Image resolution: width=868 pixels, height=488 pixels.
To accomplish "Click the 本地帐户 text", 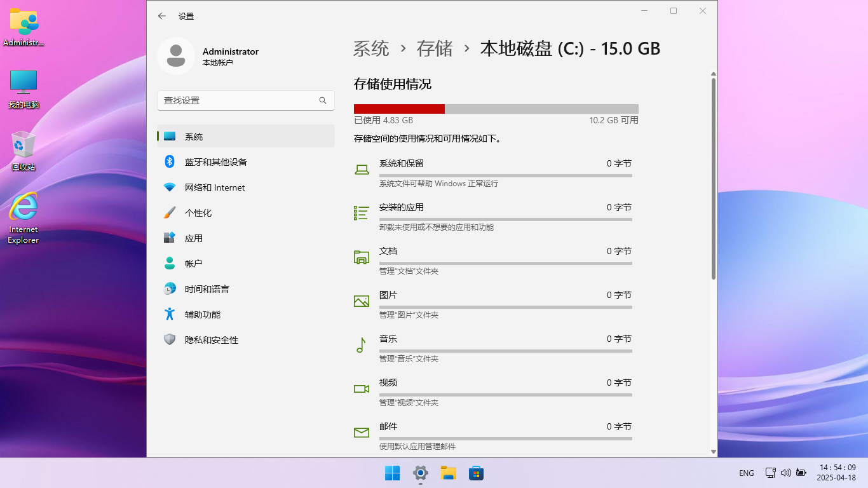I will tap(218, 63).
